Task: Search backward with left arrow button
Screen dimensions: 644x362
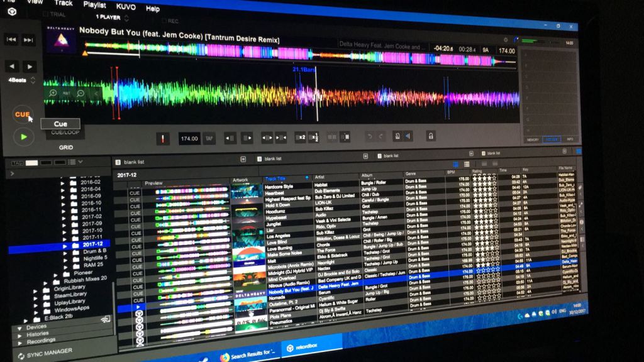Action: point(12,65)
